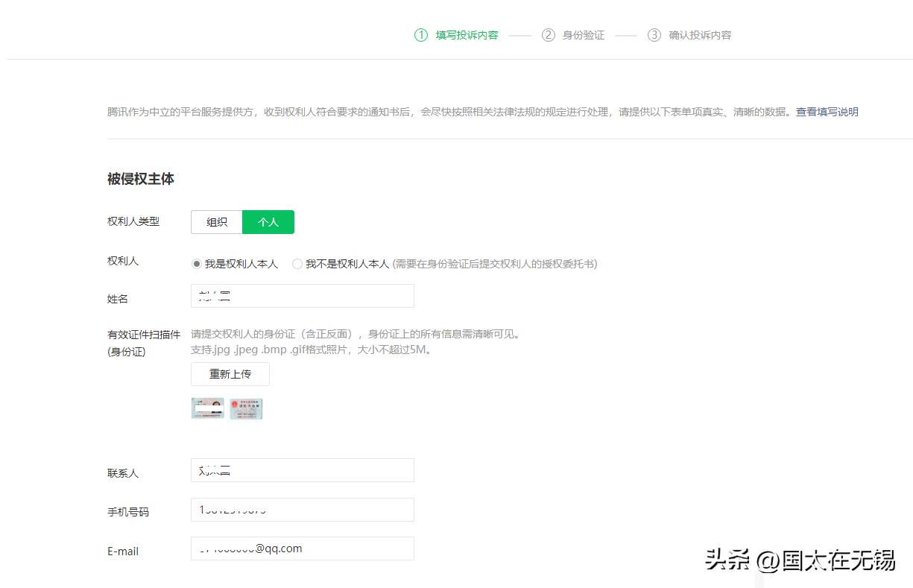The height and width of the screenshot is (588, 913).
Task: Click step 1 填写投诉内容 indicator
Action: (420, 35)
